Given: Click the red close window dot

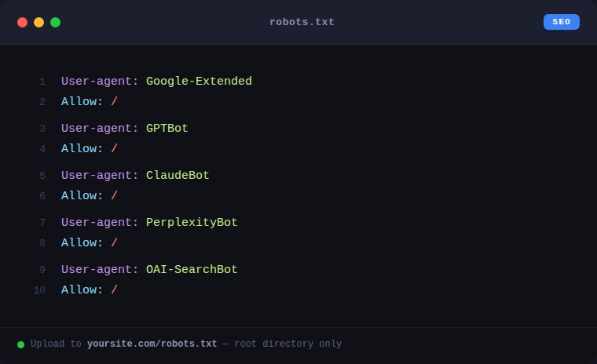Looking at the screenshot, I should pyautogui.click(x=23, y=23).
